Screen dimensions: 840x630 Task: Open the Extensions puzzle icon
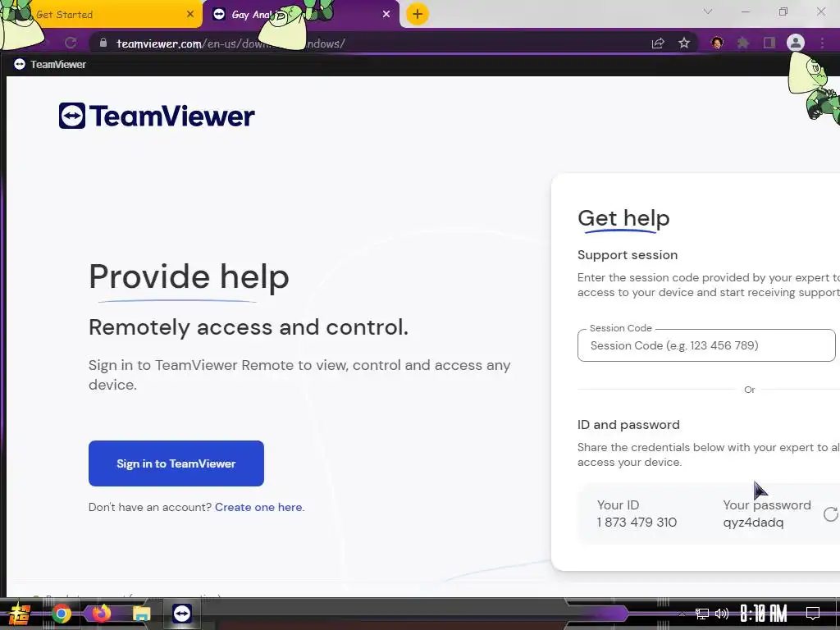pos(742,43)
